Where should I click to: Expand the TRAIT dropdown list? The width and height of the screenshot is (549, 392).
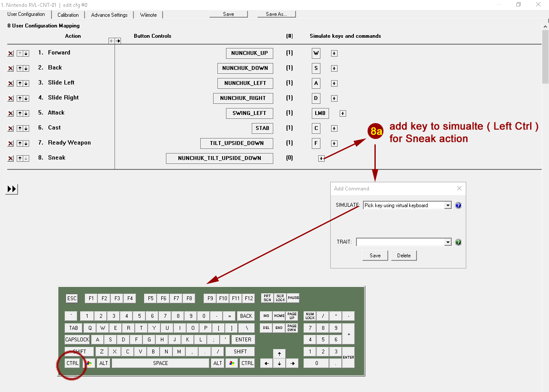(448, 242)
